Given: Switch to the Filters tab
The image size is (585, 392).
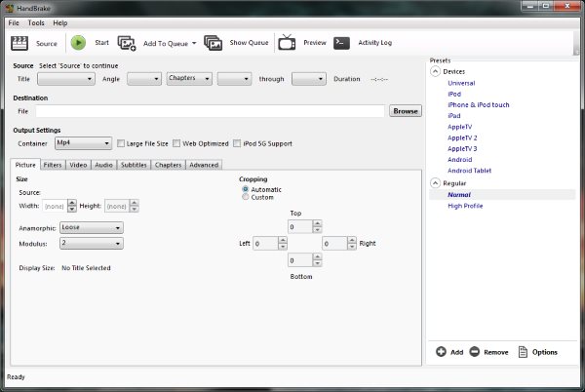Looking at the screenshot, I should pos(53,165).
